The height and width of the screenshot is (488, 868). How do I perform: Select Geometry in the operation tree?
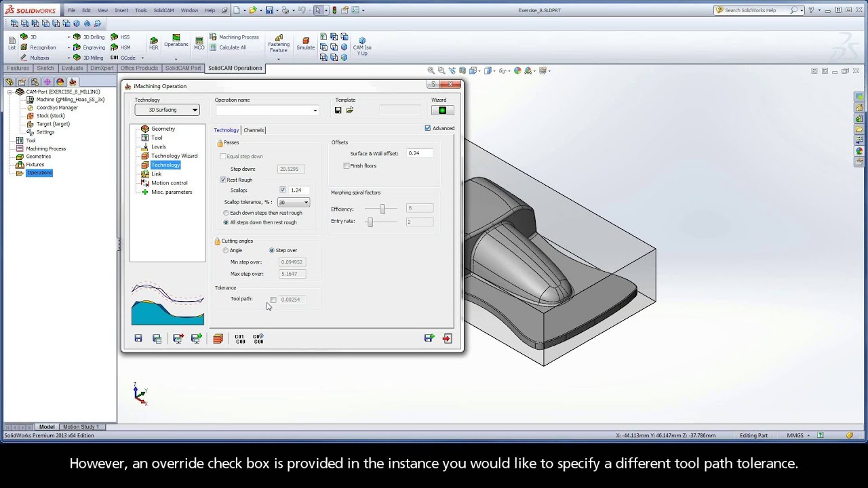[163, 129]
